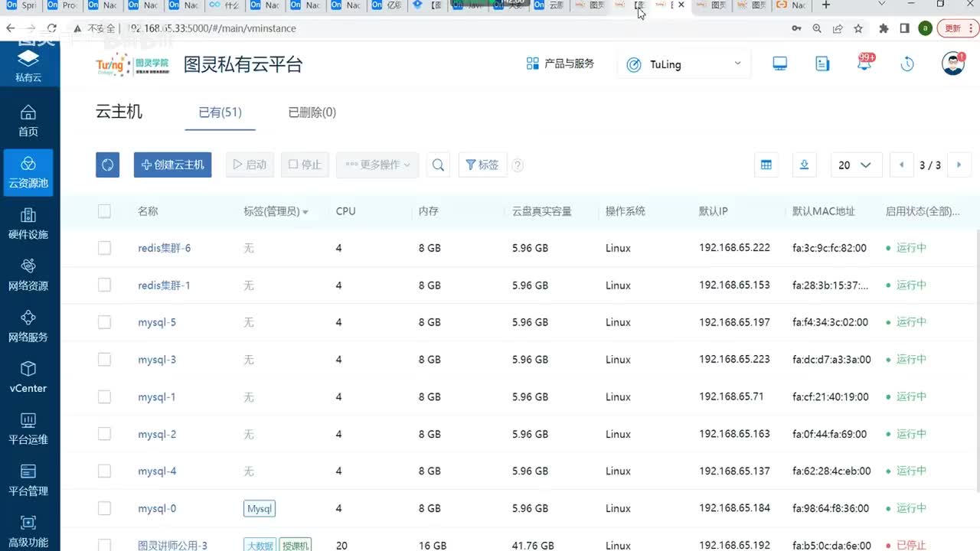Check the mysql-5 row checkbox
This screenshot has height=551, width=980.
104,322
